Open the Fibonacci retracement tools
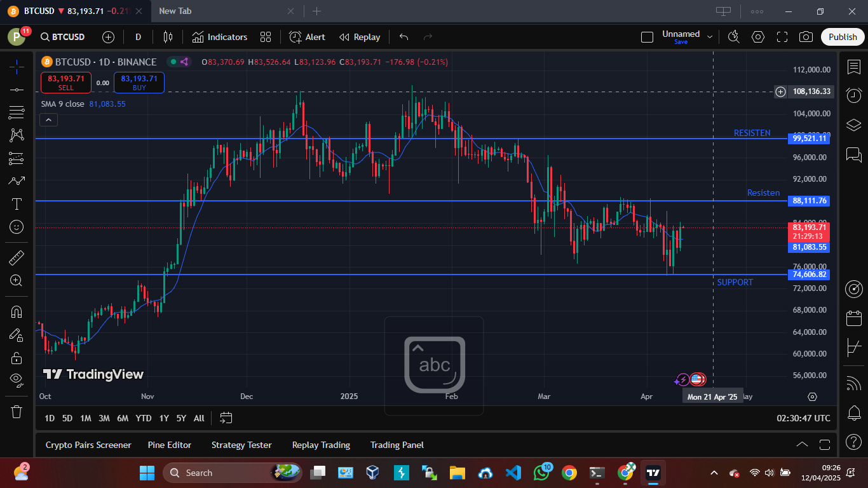This screenshot has width=868, height=488. pyautogui.click(x=17, y=112)
